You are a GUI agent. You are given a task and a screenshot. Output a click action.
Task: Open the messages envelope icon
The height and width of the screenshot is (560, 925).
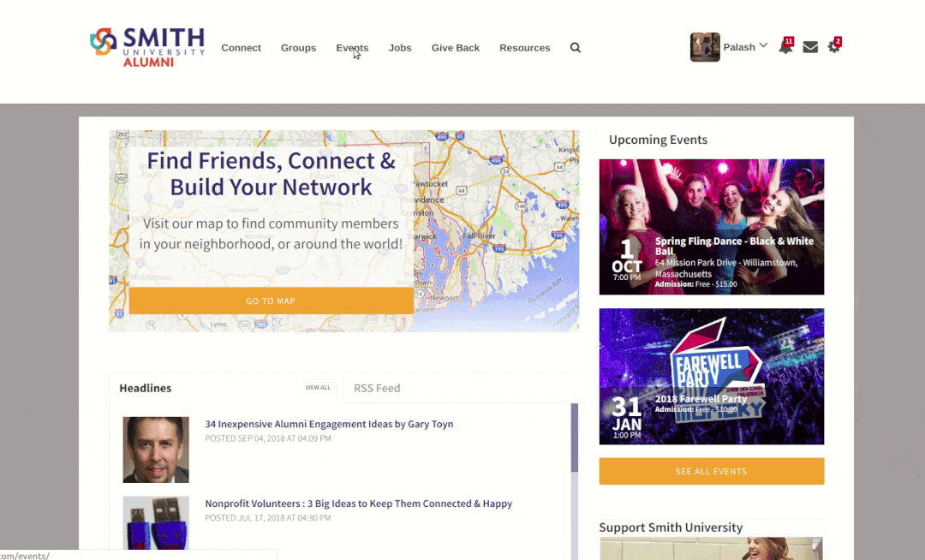(810, 47)
